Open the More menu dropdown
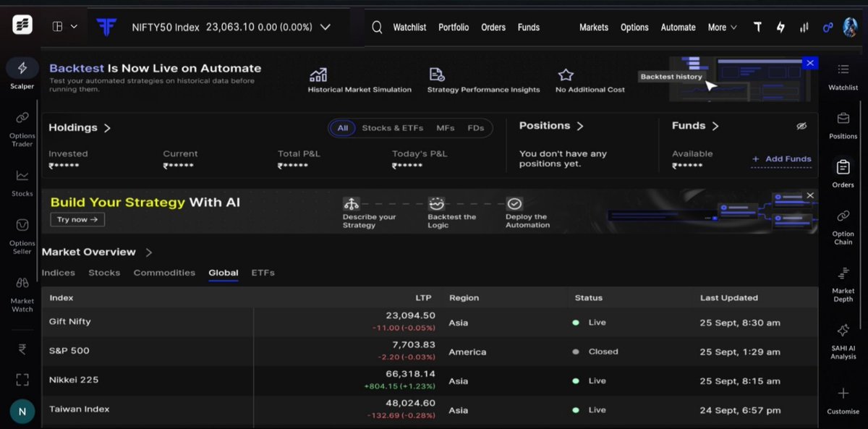 click(x=722, y=27)
